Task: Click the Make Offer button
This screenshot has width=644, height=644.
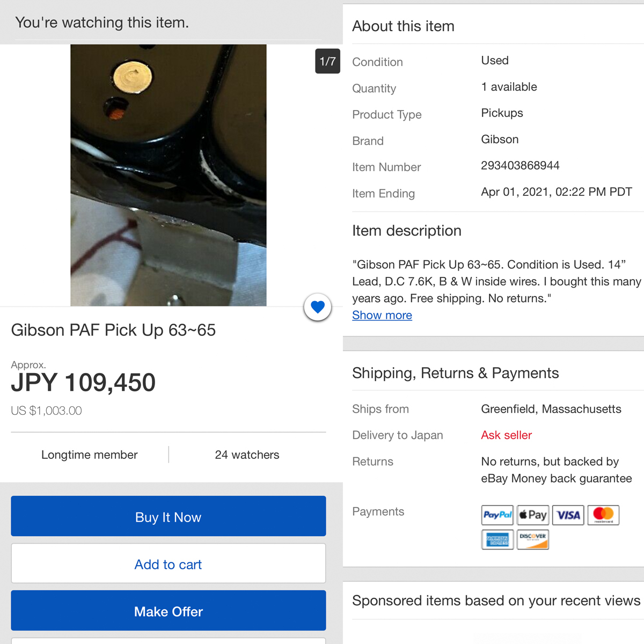Action: pyautogui.click(x=169, y=611)
